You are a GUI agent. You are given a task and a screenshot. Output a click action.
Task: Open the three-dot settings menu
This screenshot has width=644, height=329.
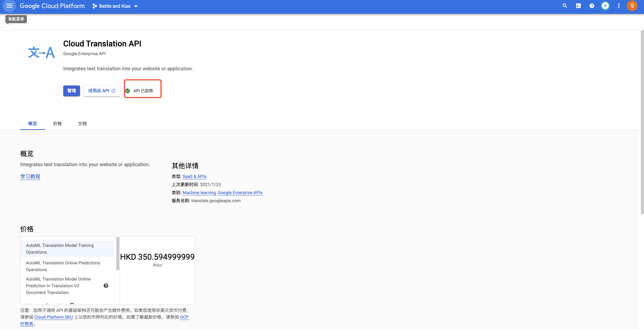(619, 6)
